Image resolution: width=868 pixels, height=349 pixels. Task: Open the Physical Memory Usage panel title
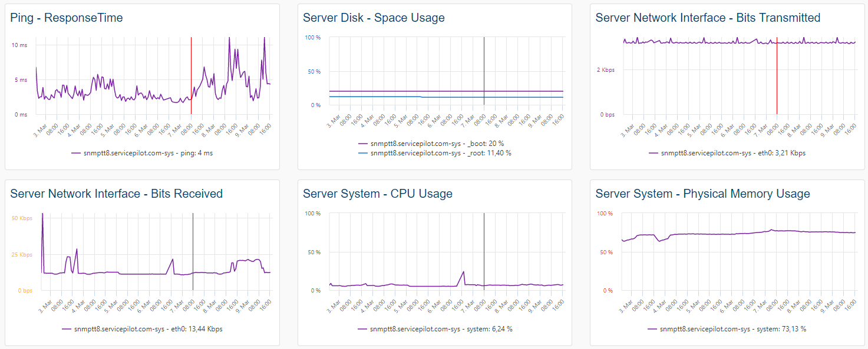tap(702, 194)
